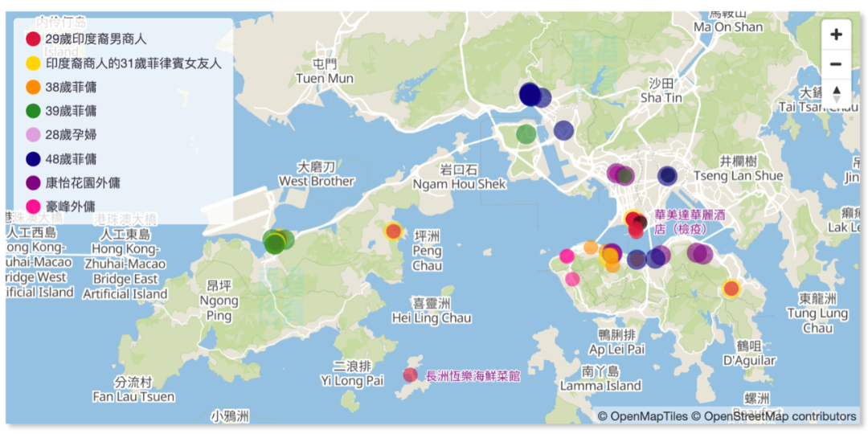Click the Sha Tin place label
Screen dimensions: 868x434
coord(661,91)
